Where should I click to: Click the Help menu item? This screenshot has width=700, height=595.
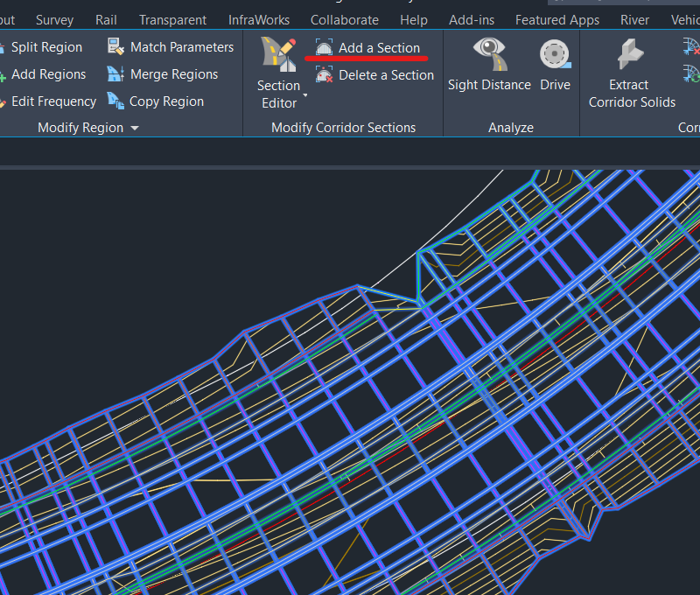coord(414,19)
